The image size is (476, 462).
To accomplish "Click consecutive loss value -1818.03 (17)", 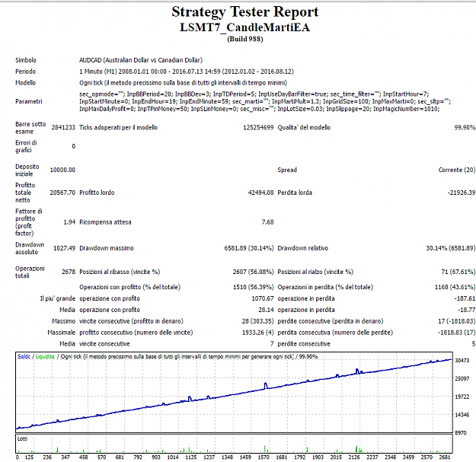I will (456, 333).
